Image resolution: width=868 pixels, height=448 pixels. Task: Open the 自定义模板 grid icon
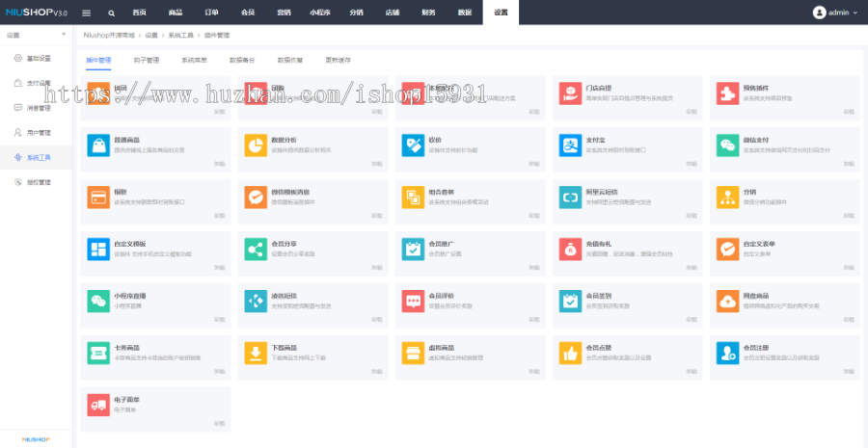point(97,249)
